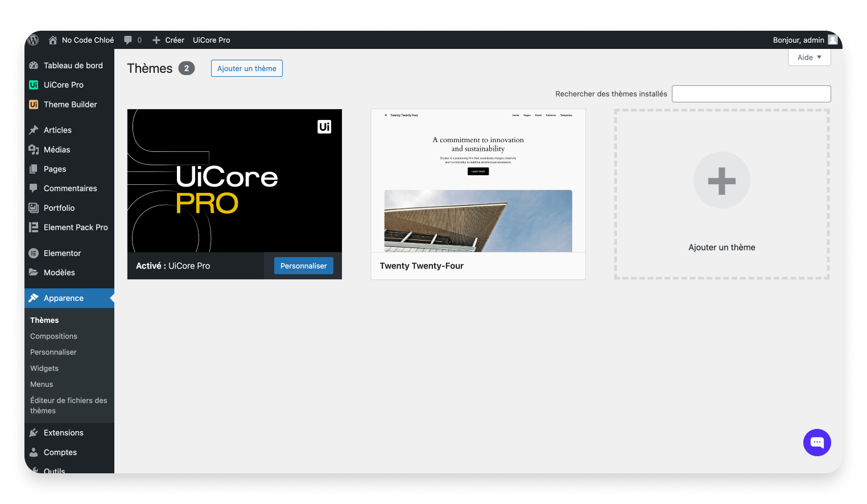Click the UiCore Pro green sidebar icon
This screenshot has width=867, height=504.
[34, 85]
